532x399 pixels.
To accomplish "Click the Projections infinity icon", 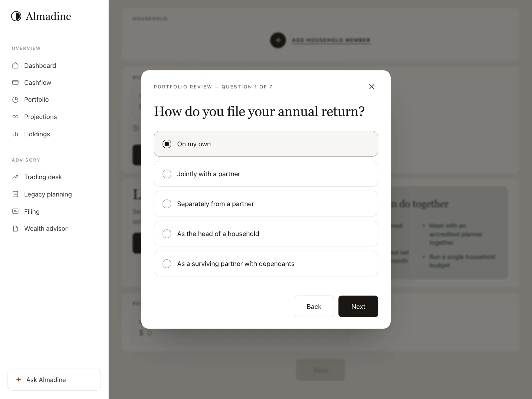I will (15, 117).
